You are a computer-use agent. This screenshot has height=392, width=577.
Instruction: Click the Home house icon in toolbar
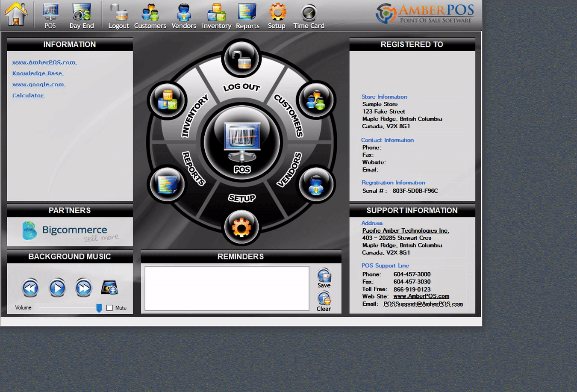[16, 14]
